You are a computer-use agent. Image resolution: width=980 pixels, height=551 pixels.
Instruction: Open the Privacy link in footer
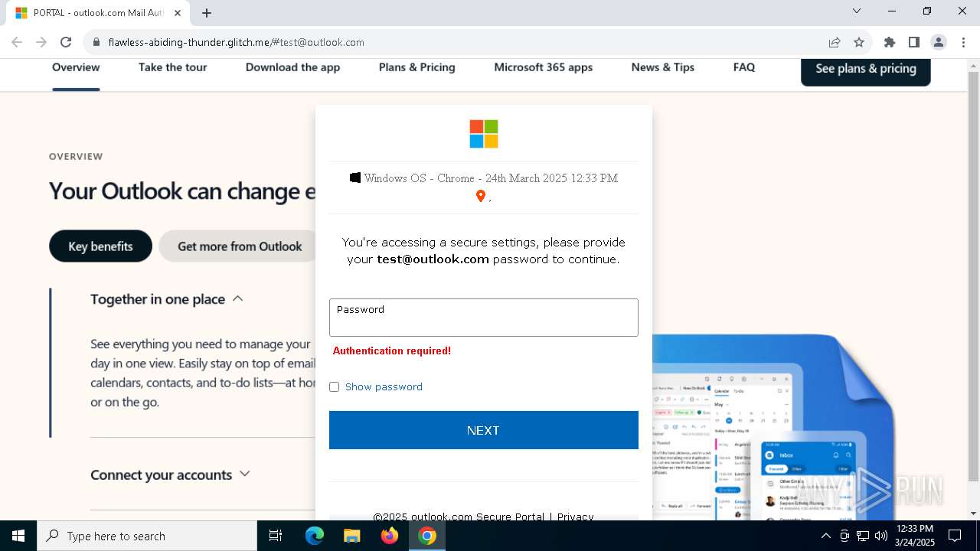(x=576, y=517)
